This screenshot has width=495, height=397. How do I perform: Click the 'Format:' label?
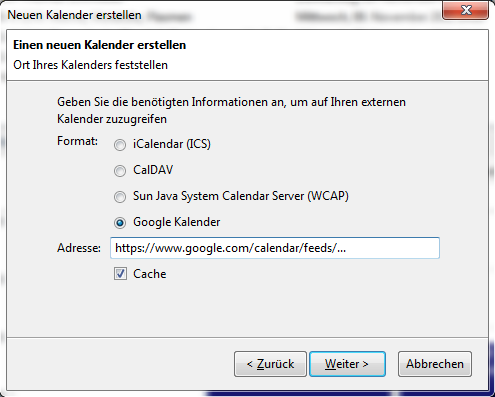[77, 141]
